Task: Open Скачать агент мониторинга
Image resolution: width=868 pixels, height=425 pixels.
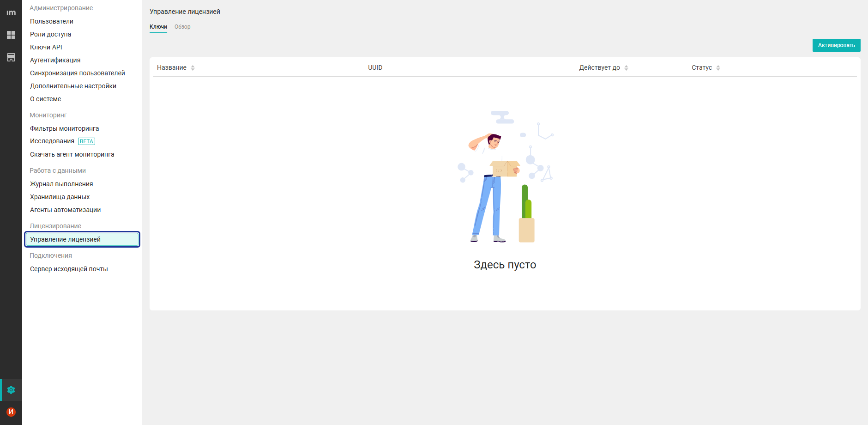Action: (72, 154)
